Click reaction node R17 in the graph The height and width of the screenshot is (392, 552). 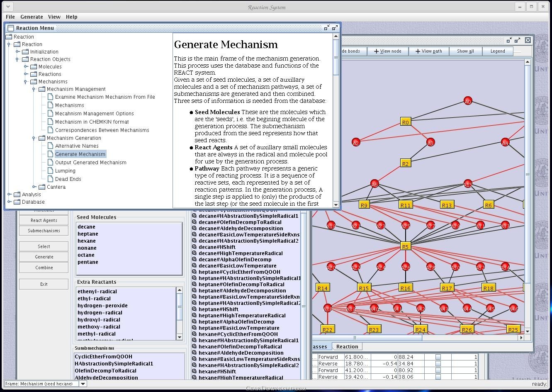pyautogui.click(x=447, y=288)
